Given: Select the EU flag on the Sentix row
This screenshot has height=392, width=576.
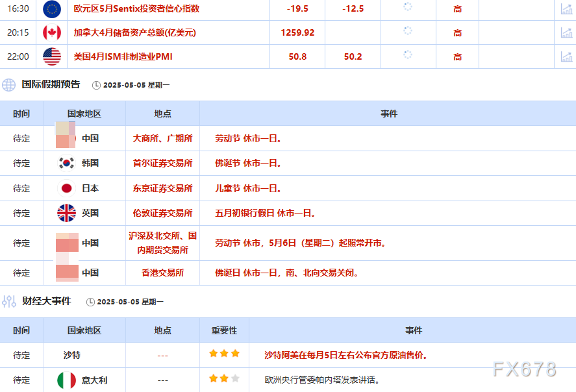Looking at the screenshot, I should coord(51,9).
